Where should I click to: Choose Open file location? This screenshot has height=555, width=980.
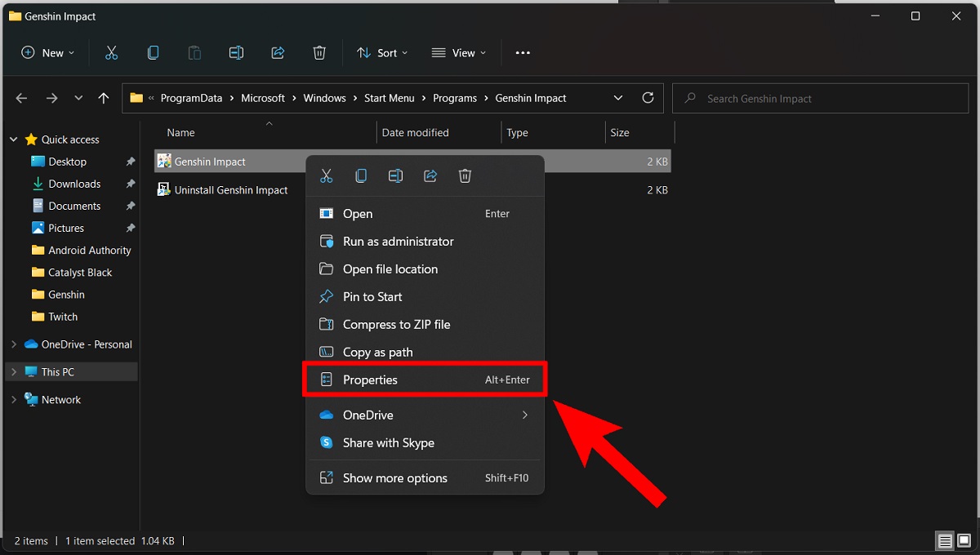tap(425, 269)
